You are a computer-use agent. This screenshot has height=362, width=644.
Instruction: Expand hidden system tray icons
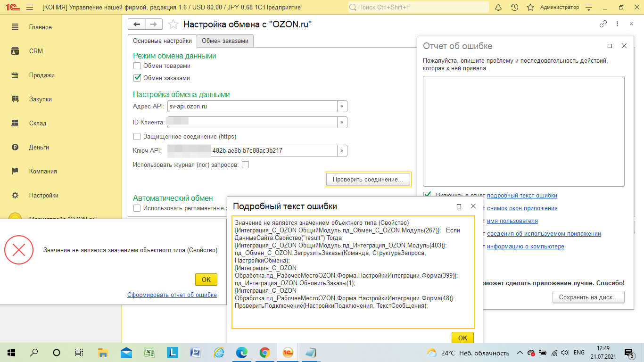point(520,353)
